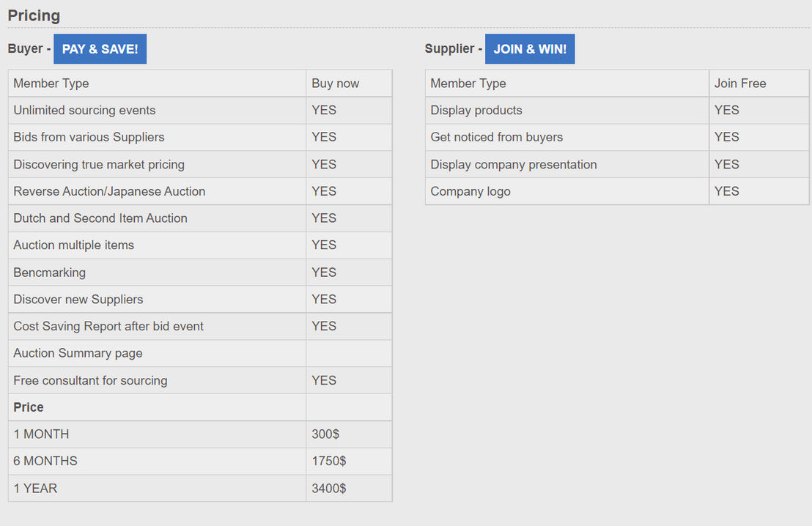Screen dimensions: 812x526
Task: Select Discovering true market pricing row
Action: point(200,165)
